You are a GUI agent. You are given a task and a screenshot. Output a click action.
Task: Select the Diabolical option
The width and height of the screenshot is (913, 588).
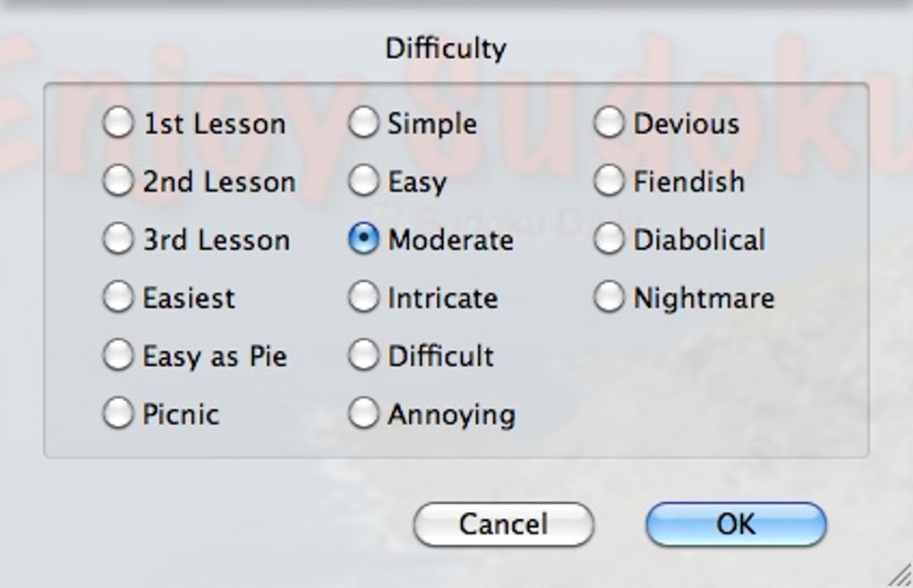(609, 240)
